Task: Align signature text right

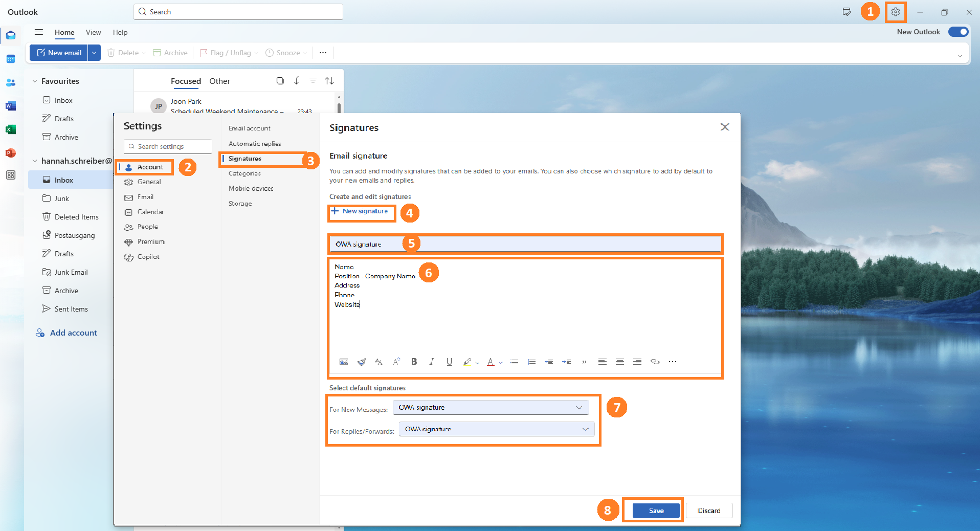Action: (x=637, y=362)
